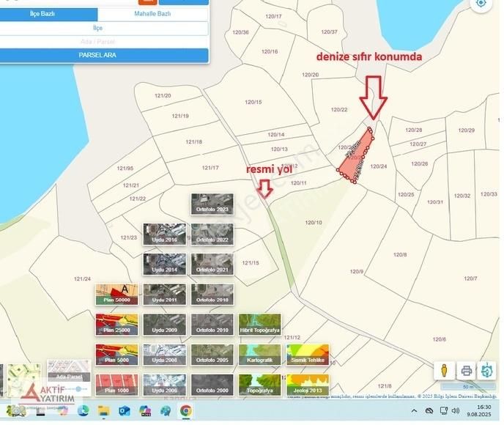Select Plan 5000 layer thumbnail

coord(116,355)
